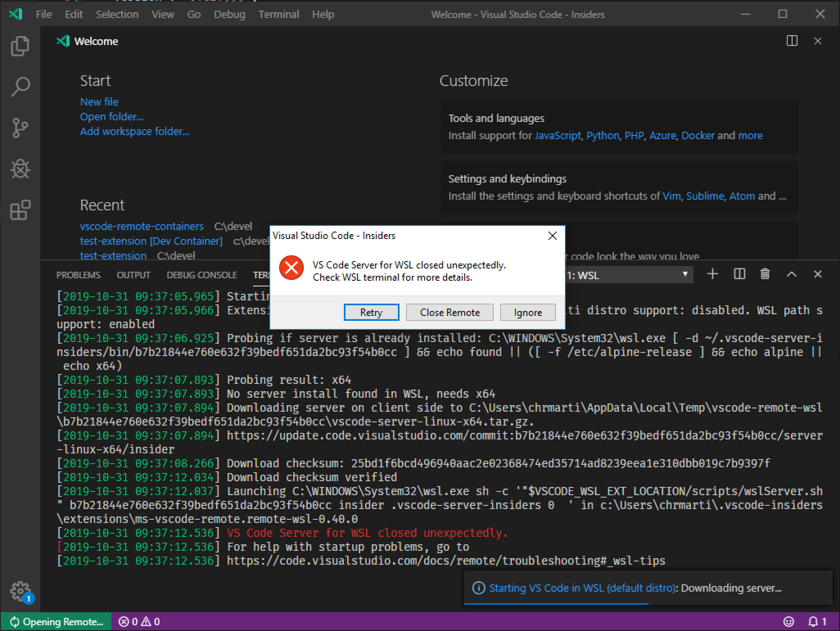This screenshot has width=840, height=631.
Task: Open the Explorer view in the activity bar
Action: tap(20, 46)
